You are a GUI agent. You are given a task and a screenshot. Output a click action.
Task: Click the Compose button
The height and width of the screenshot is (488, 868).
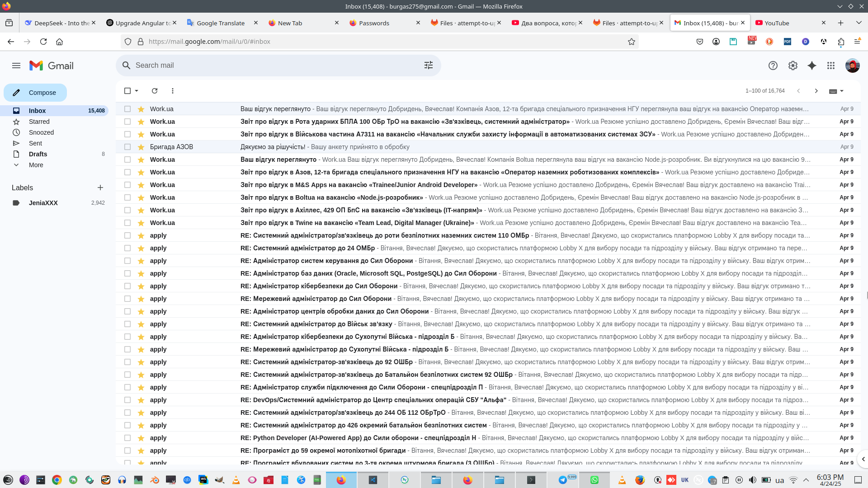coord(35,93)
